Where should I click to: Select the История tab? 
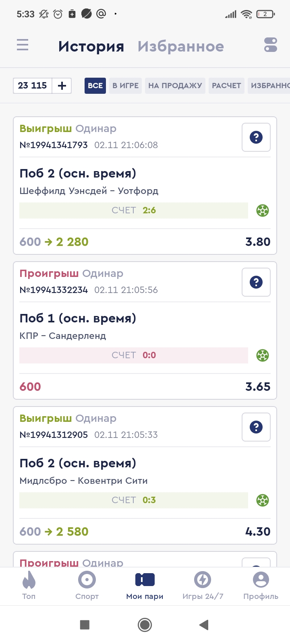click(x=91, y=46)
